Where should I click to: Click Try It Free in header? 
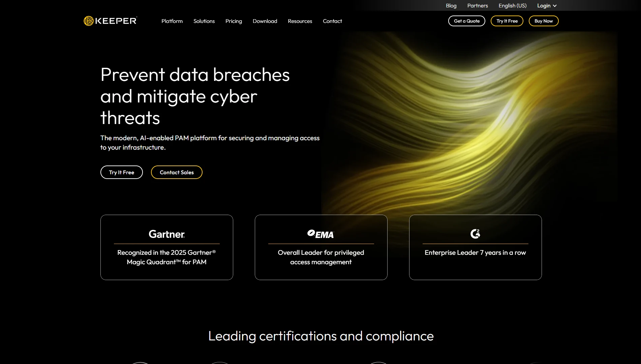(507, 21)
